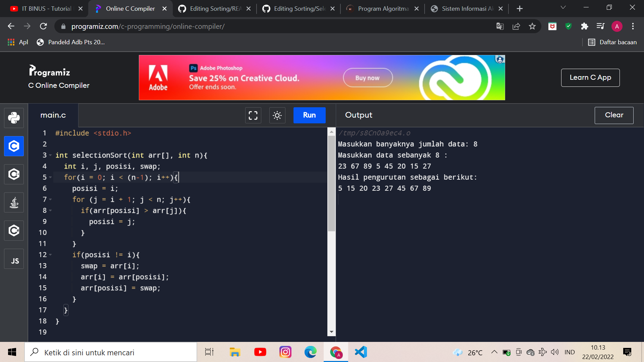This screenshot has height=362, width=644.
Task: Switch to the JS compiler
Action: [14, 259]
